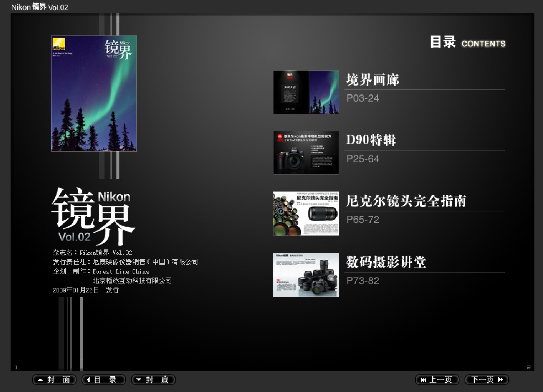Advance with the 下一页 next page button
Screen dimensions: 543x392
click(487, 380)
